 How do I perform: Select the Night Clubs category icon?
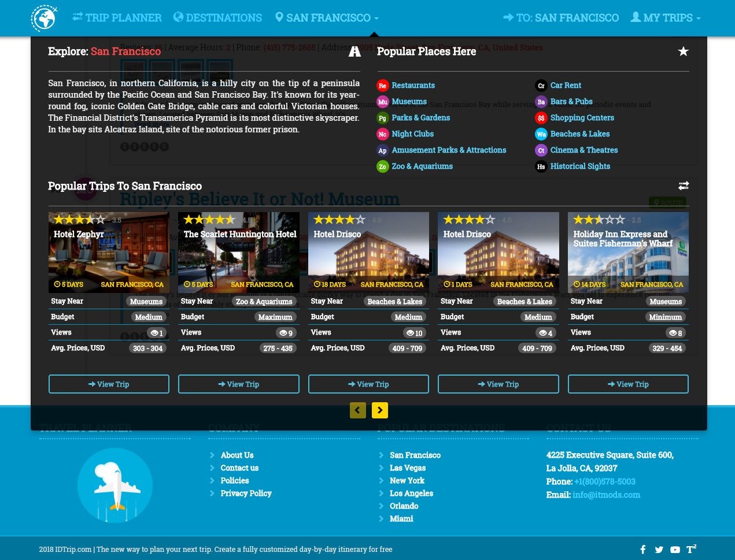point(382,133)
